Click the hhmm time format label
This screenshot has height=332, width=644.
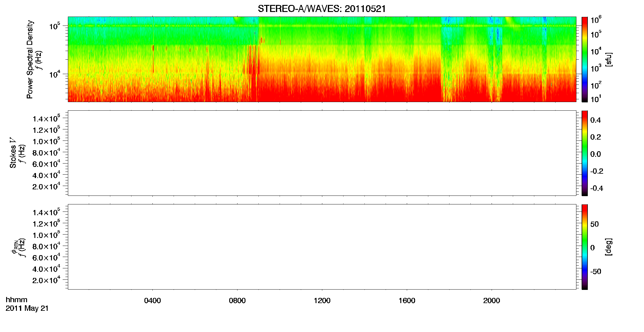[17, 300]
